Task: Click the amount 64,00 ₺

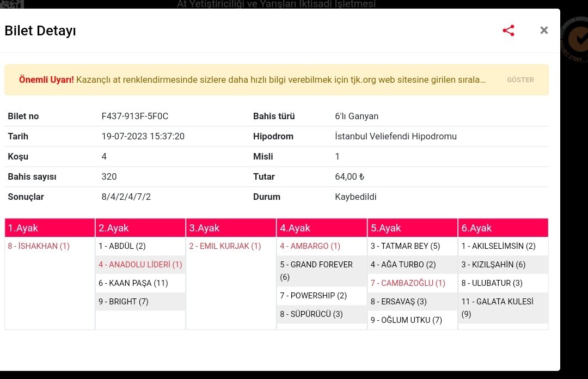Action: [x=350, y=177]
